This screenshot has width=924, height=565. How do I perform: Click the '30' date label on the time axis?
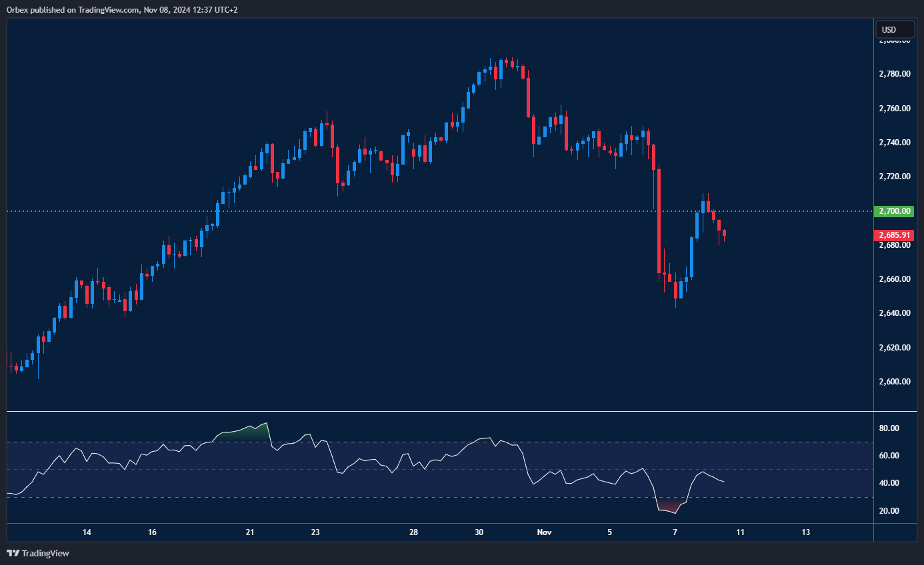click(x=479, y=532)
